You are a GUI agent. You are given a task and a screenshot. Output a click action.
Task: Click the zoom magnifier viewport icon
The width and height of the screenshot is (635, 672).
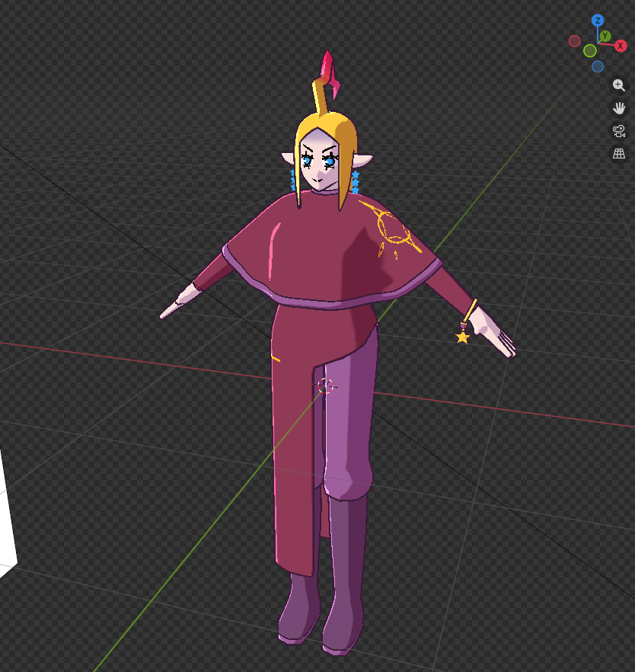point(618,85)
